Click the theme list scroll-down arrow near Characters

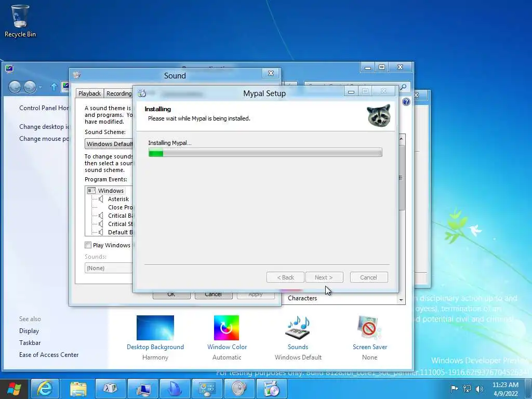[x=402, y=300]
